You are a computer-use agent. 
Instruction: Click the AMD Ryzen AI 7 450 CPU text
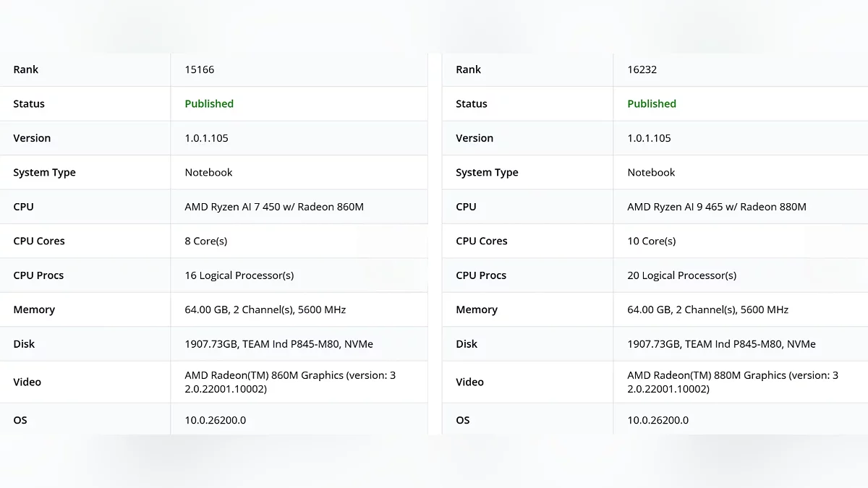click(x=274, y=207)
